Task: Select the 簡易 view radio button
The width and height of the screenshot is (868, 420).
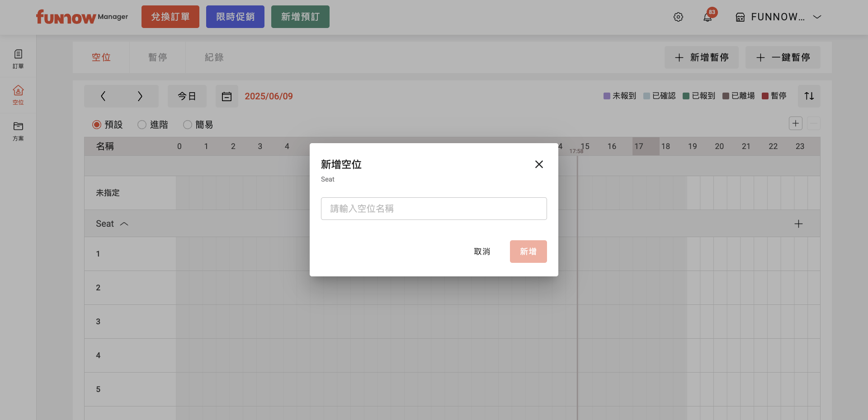Action: click(188, 125)
